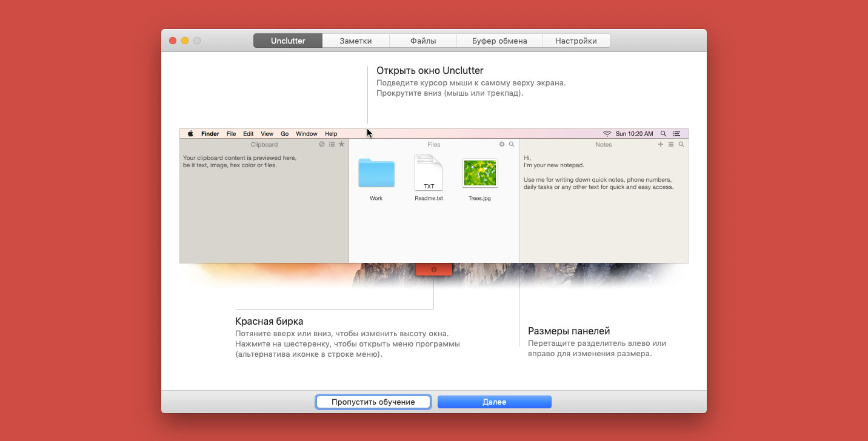Open the notes list hamburger icon
This screenshot has height=441, width=868.
pyautogui.click(x=671, y=145)
